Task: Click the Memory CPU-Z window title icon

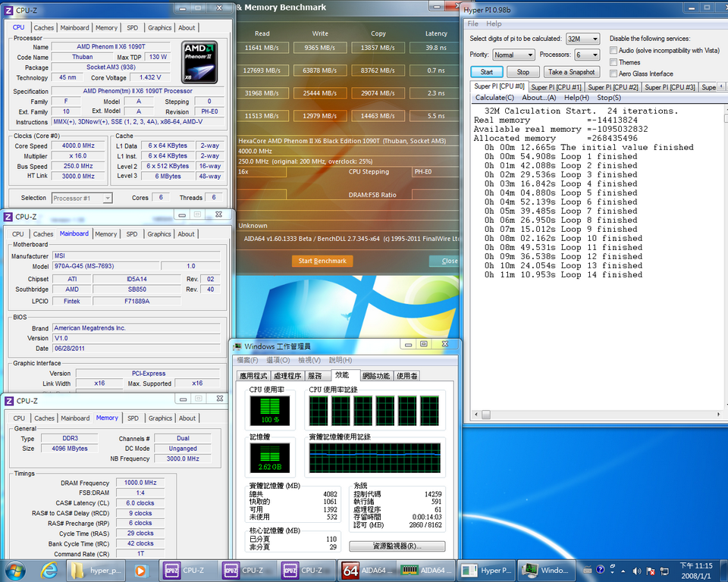Action: point(9,401)
